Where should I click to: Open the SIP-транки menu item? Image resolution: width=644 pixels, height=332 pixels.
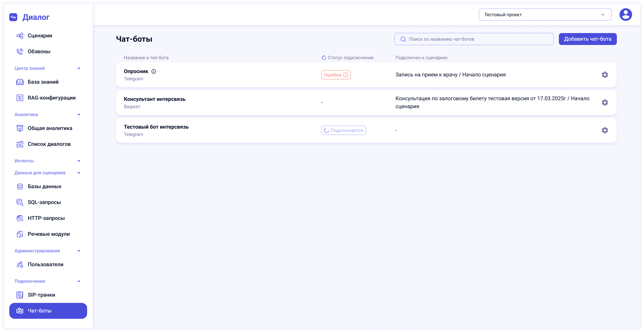(x=42, y=295)
